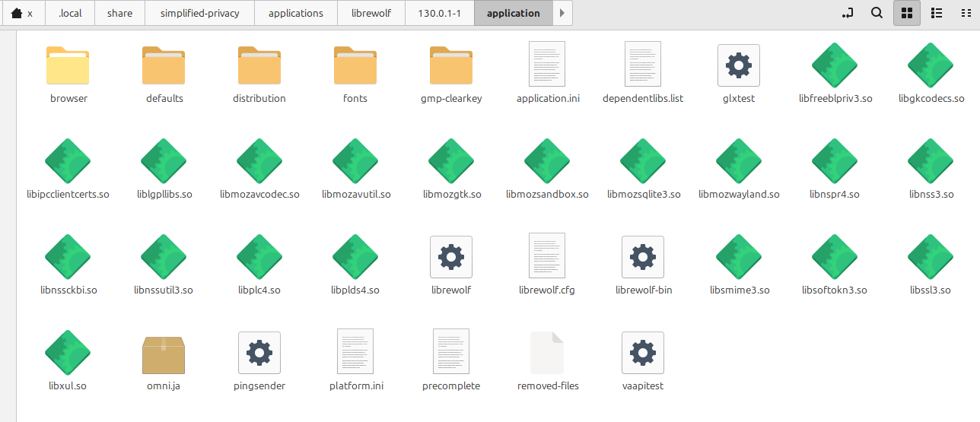The image size is (980, 422).
Task: Select the libgkcodecs.so library icon
Action: coord(931,65)
